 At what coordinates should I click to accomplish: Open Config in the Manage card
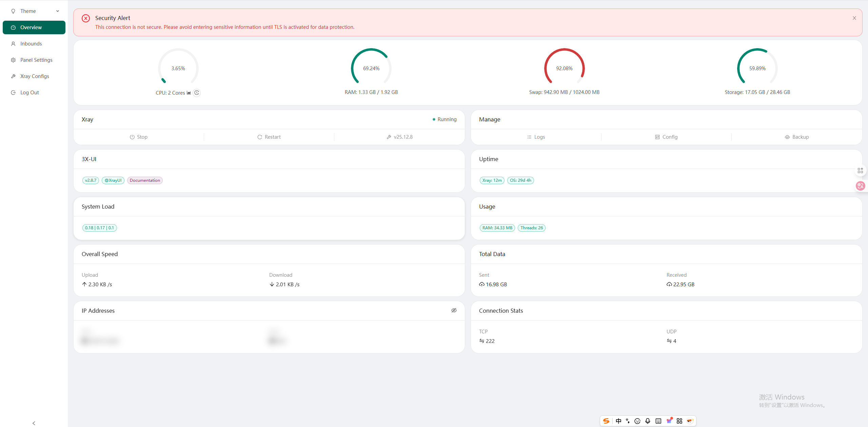pos(666,137)
